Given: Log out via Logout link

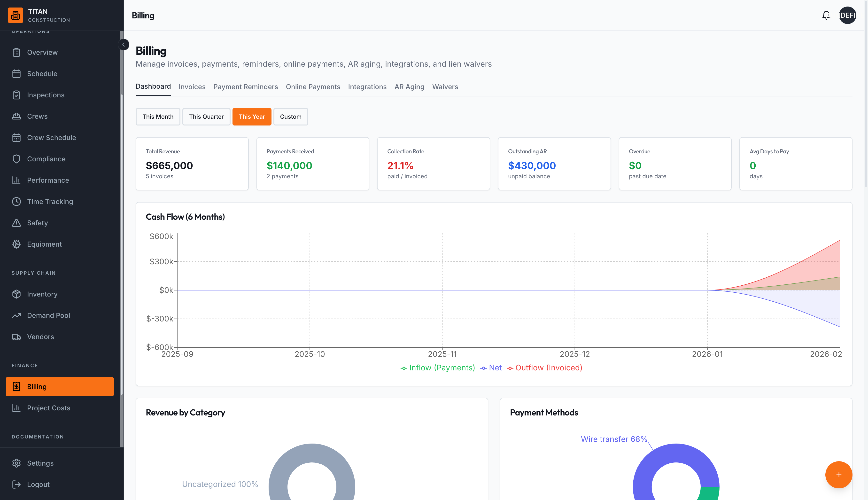Looking at the screenshot, I should pyautogui.click(x=60, y=484).
